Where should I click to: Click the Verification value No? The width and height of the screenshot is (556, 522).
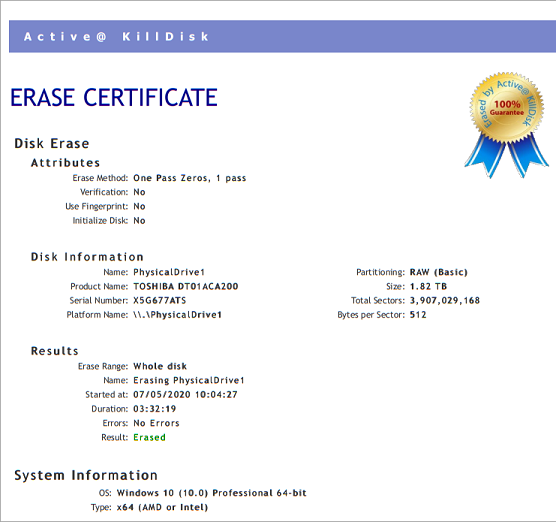[139, 192]
